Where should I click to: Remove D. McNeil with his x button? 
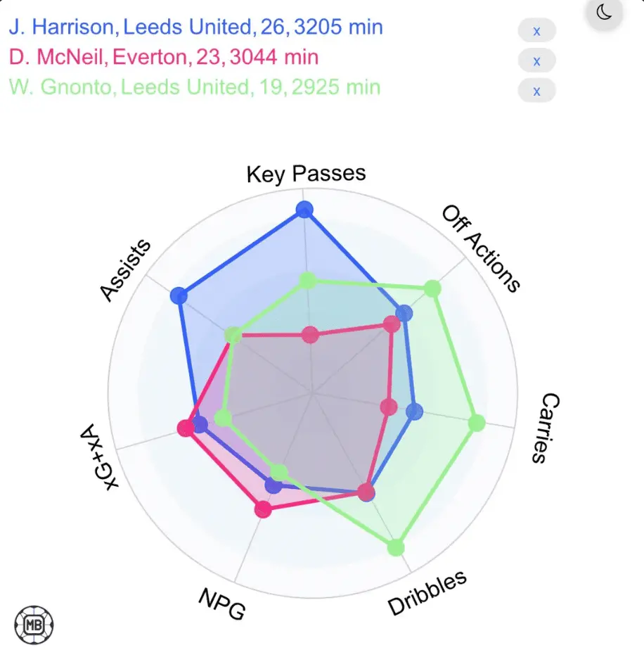[536, 60]
